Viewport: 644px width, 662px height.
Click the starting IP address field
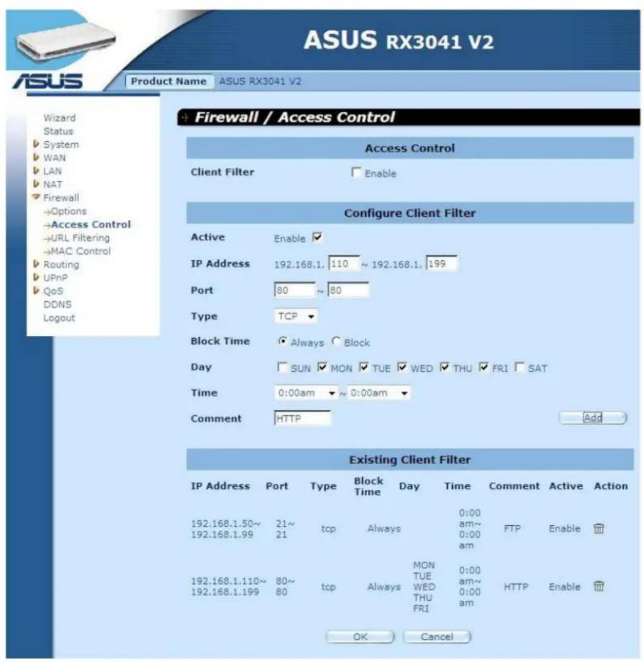[344, 264]
